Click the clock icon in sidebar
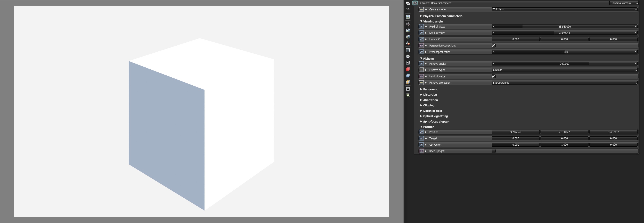644x223 pixels. [x=408, y=56]
